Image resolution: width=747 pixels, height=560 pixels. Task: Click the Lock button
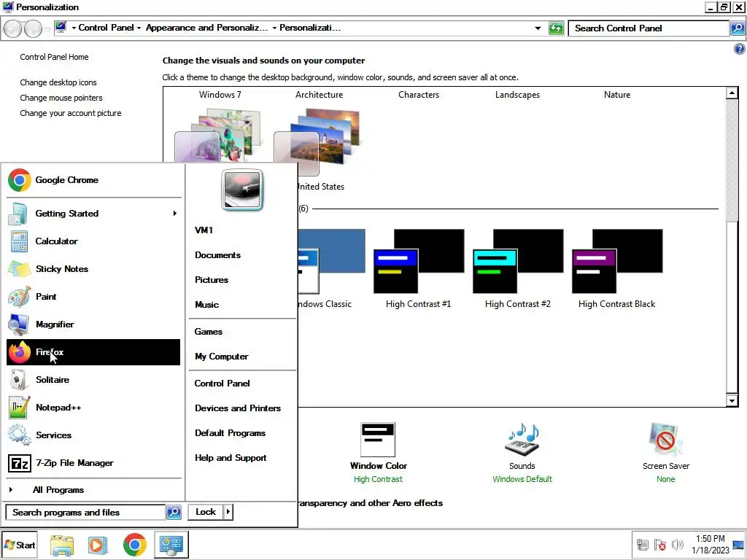pyautogui.click(x=206, y=512)
